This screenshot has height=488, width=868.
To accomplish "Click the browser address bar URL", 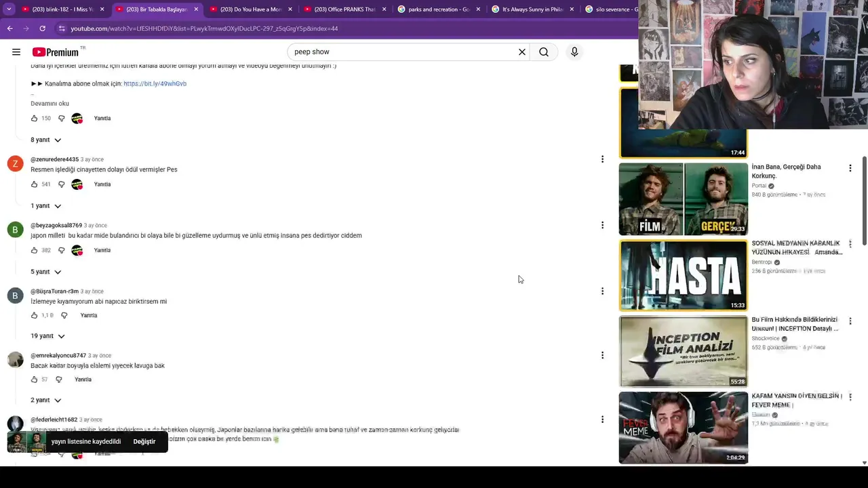I will coord(204,28).
